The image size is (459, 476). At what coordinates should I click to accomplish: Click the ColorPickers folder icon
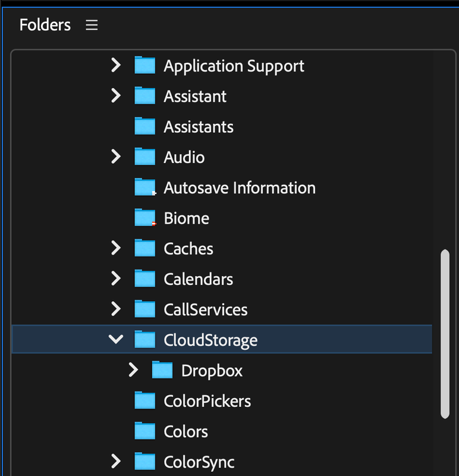point(144,401)
